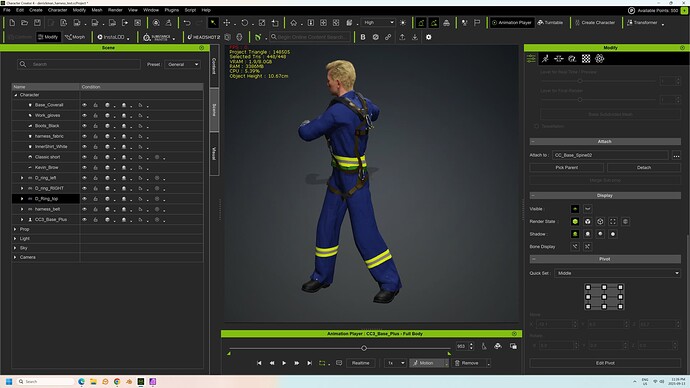The width and height of the screenshot is (690, 388).
Task: Click the Edit Pivot button
Action: 605,363
